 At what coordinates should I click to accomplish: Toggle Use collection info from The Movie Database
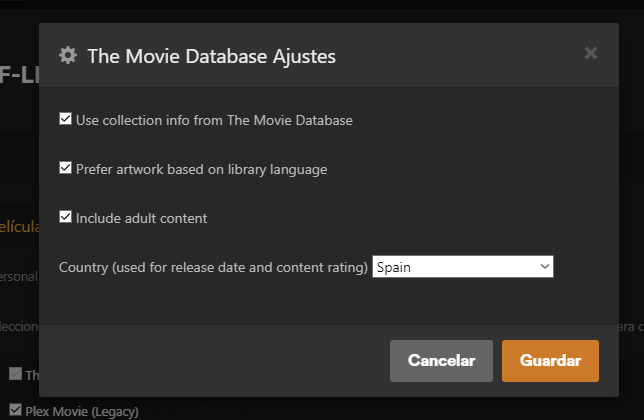click(65, 119)
